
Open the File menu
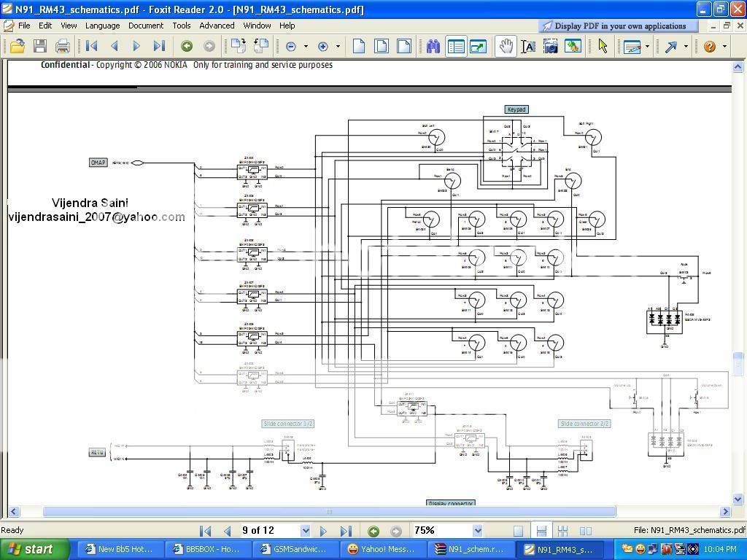(24, 26)
